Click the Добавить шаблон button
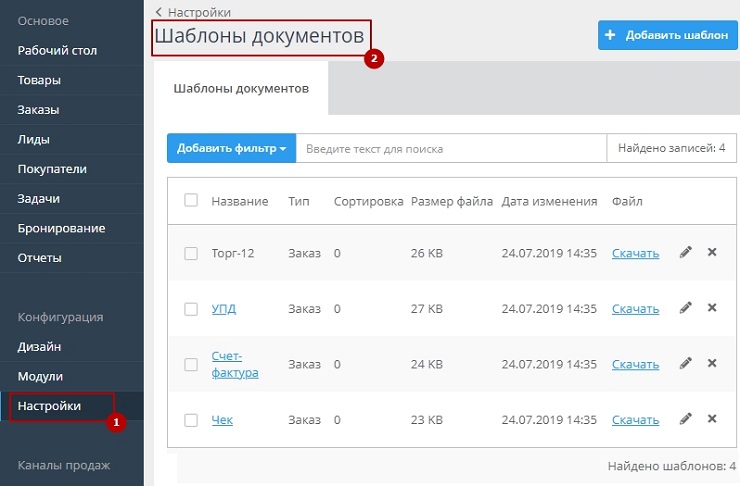The image size is (740, 486). pos(667,35)
